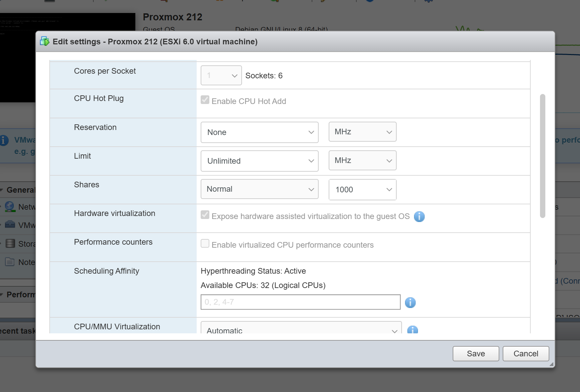This screenshot has height=392, width=580.
Task: Click the Networking icon in background sidebar
Action: point(10,207)
